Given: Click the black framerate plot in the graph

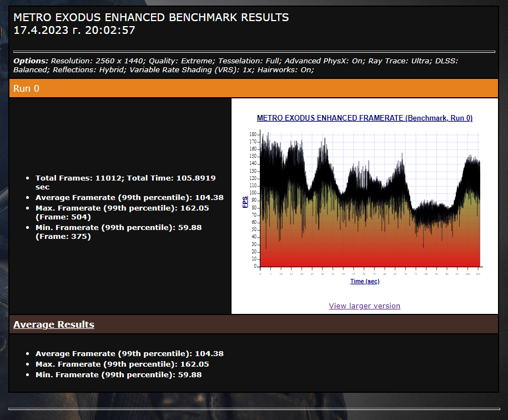Looking at the screenshot, I should [333, 178].
